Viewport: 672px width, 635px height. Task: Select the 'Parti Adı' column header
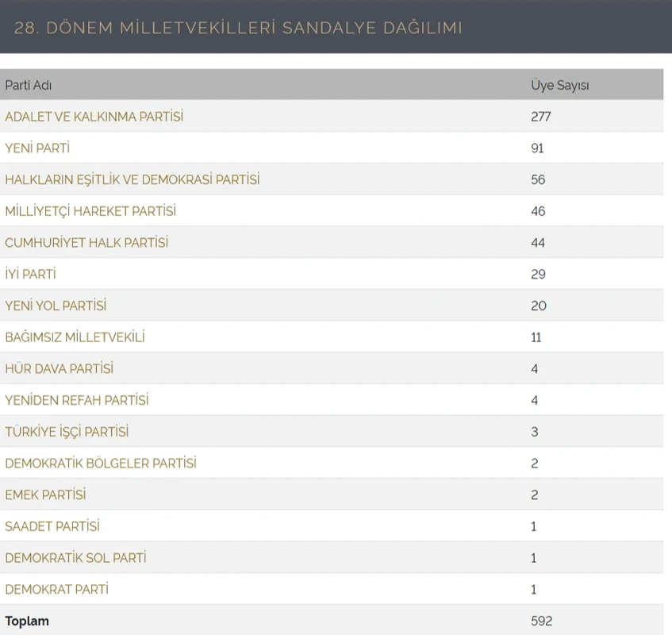(x=29, y=85)
